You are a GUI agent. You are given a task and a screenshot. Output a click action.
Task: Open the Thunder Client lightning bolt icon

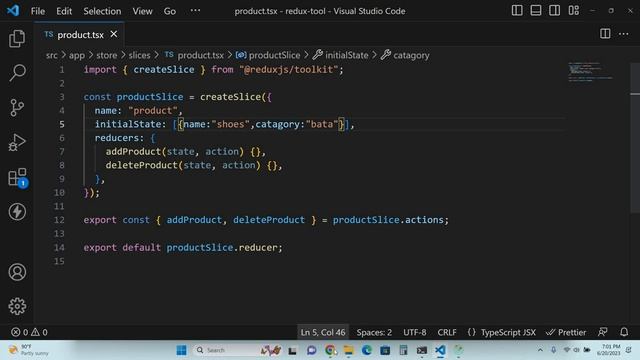coord(17,212)
